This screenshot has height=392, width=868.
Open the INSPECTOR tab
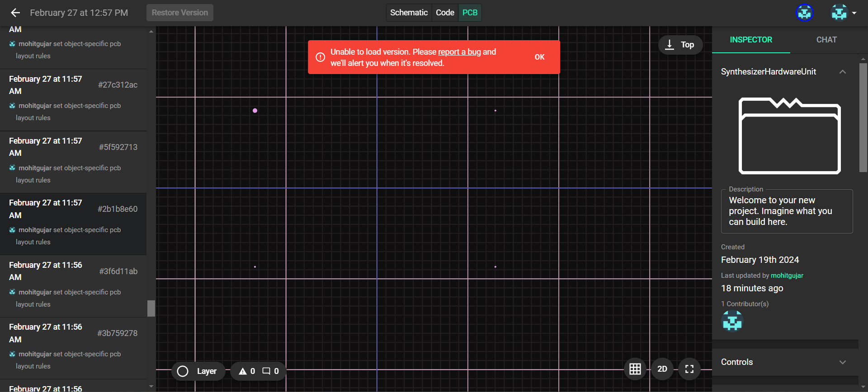coord(751,40)
